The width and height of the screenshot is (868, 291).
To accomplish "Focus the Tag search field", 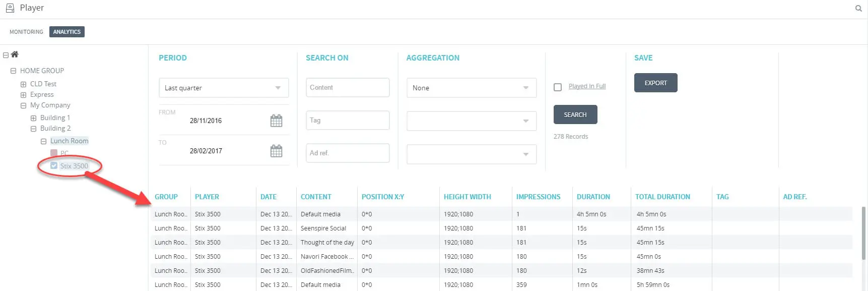I will point(348,120).
